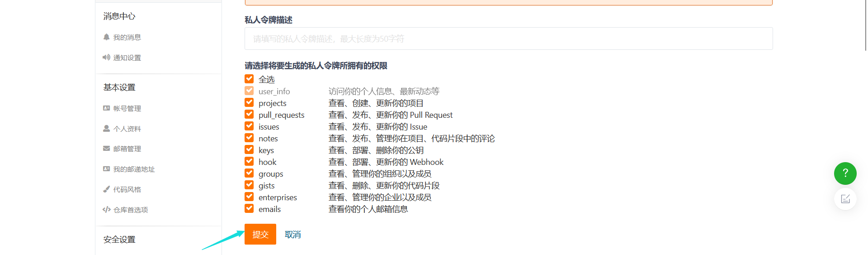Click the address card icon beside 我的邮递地址
This screenshot has height=255, width=868.
click(x=106, y=169)
